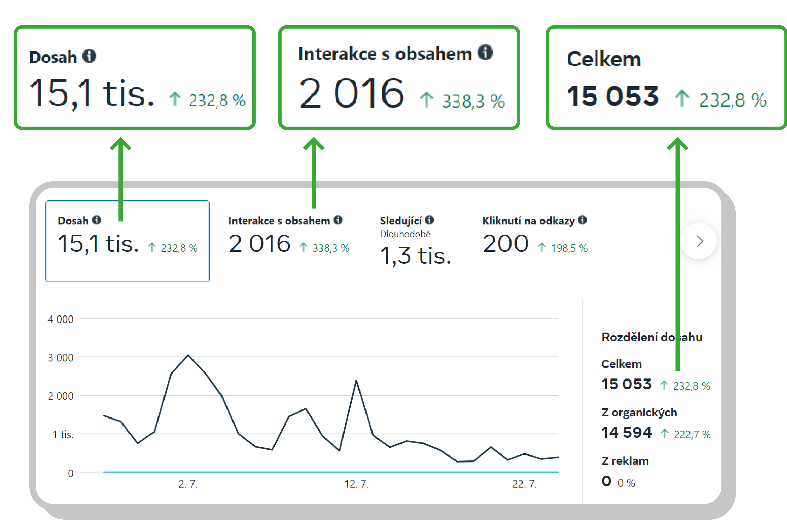
Task: Click the 2 000 y-axis label
Action: [61, 396]
